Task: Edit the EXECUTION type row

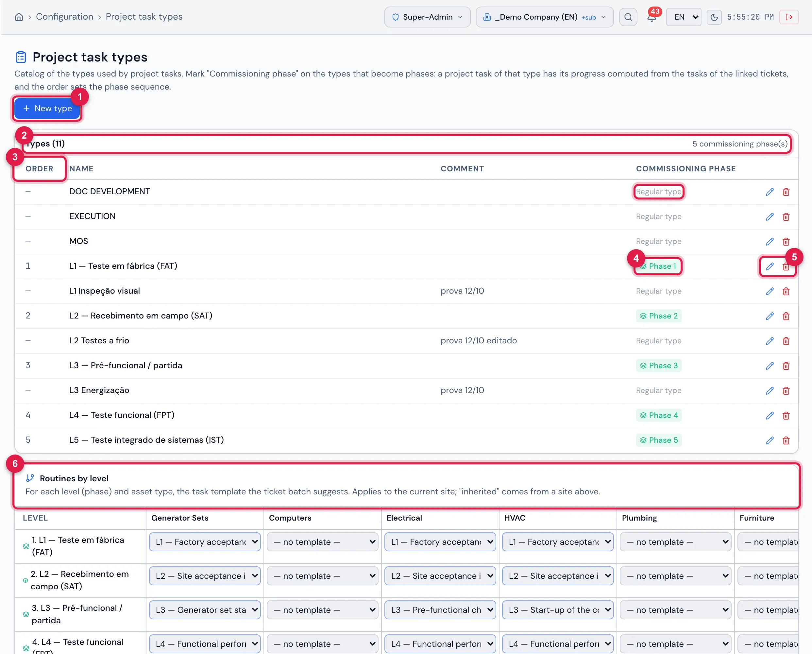Action: click(770, 216)
